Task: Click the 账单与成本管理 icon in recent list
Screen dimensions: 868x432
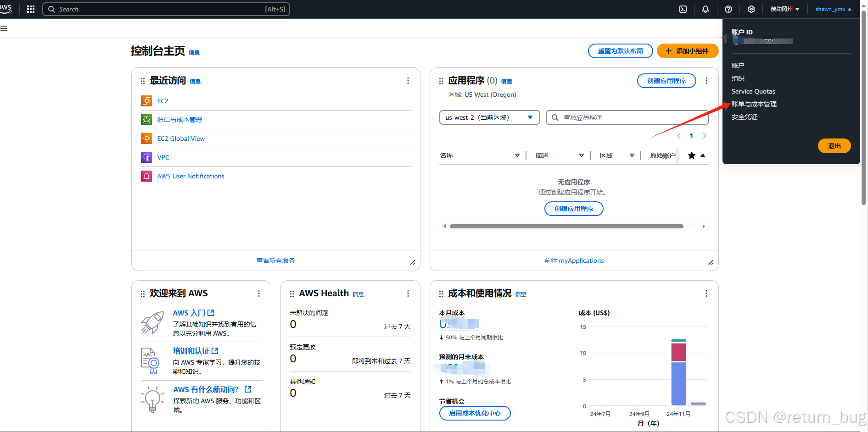Action: (146, 120)
